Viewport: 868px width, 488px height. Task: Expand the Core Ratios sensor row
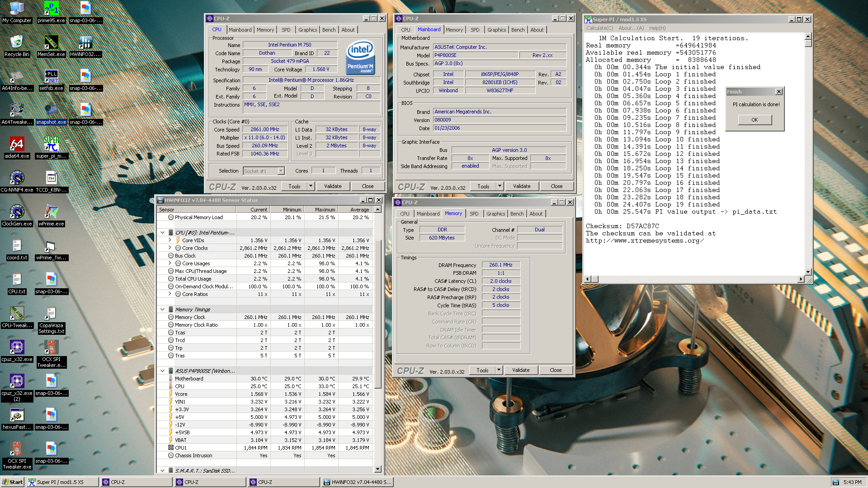[x=170, y=294]
